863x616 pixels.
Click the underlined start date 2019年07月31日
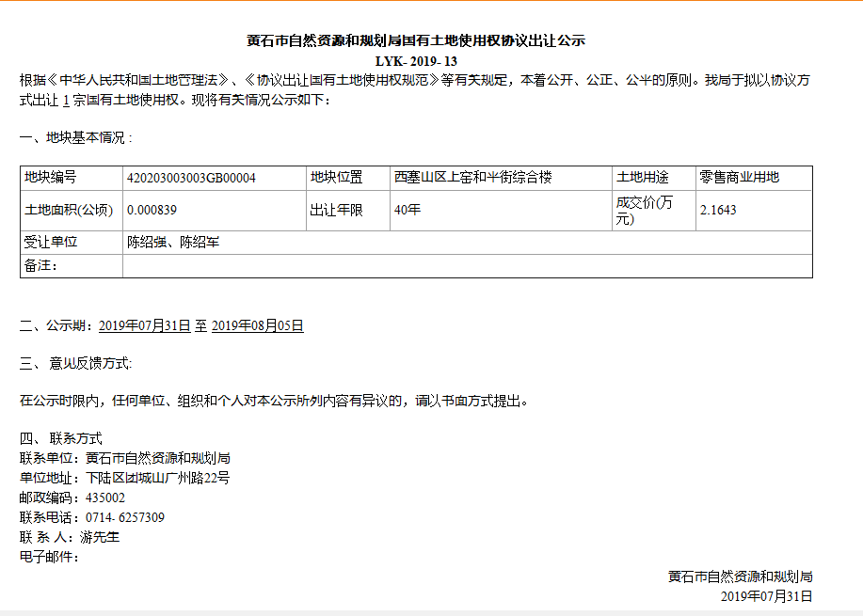144,326
